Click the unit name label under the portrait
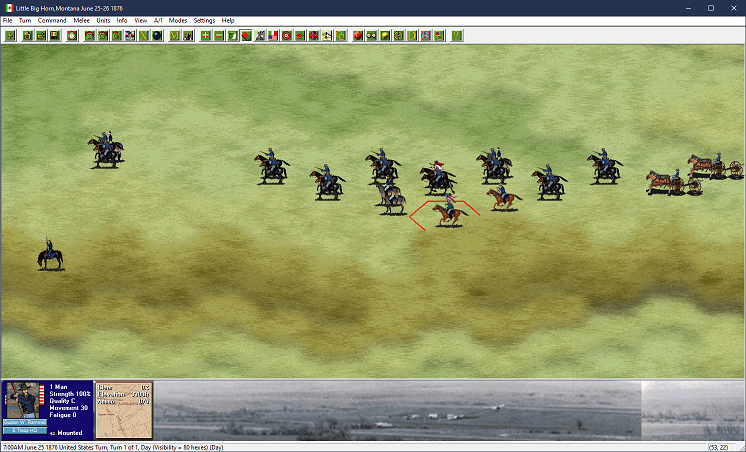Image resolution: width=746 pixels, height=452 pixels. pos(25,423)
